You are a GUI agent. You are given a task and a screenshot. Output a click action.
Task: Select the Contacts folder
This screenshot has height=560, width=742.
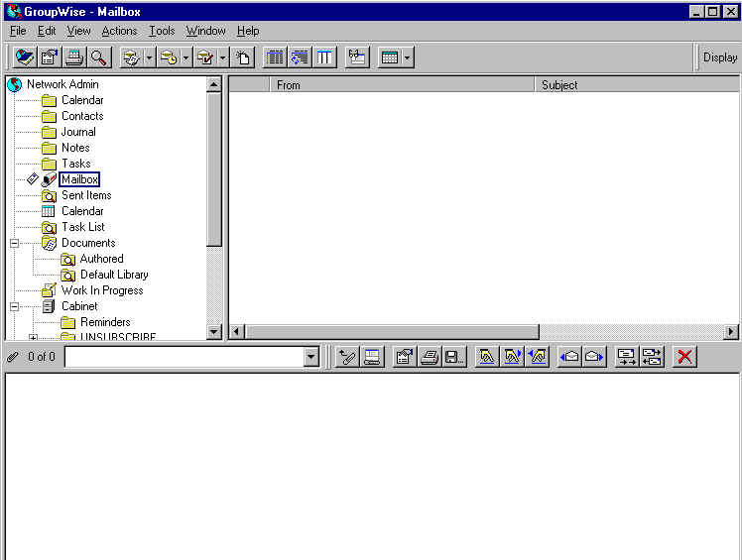tap(82, 116)
